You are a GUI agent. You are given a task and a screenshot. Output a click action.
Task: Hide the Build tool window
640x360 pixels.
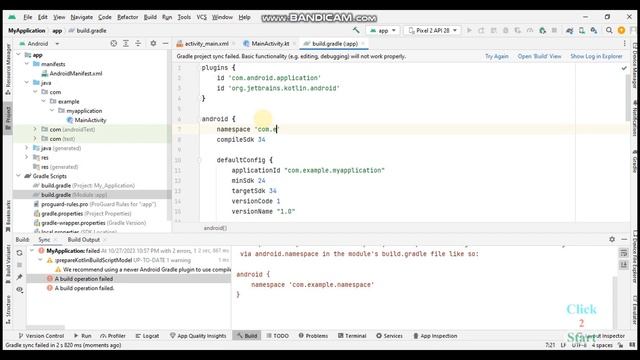pyautogui.click(x=624, y=240)
